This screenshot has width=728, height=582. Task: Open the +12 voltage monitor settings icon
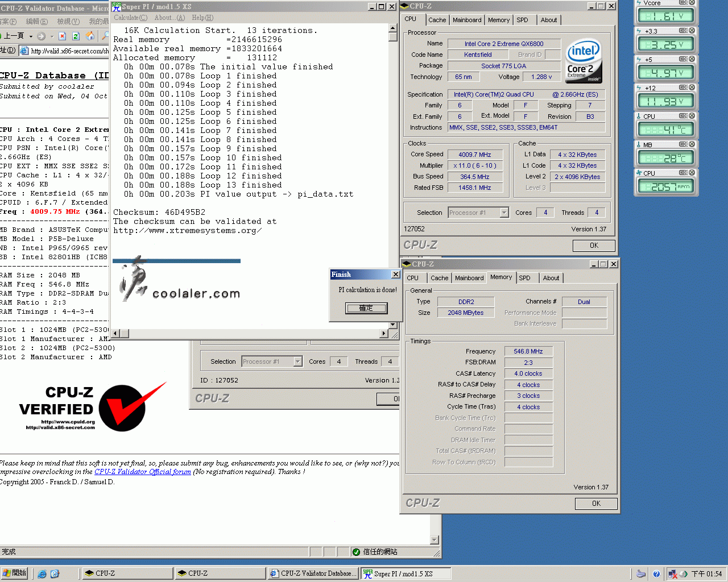pos(684,88)
